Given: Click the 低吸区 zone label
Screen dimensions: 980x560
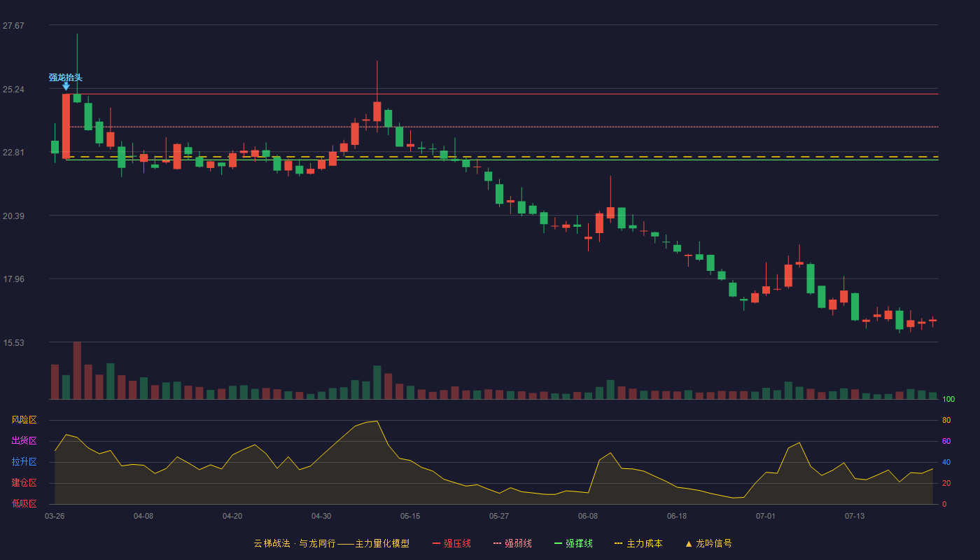Looking at the screenshot, I should point(24,503).
